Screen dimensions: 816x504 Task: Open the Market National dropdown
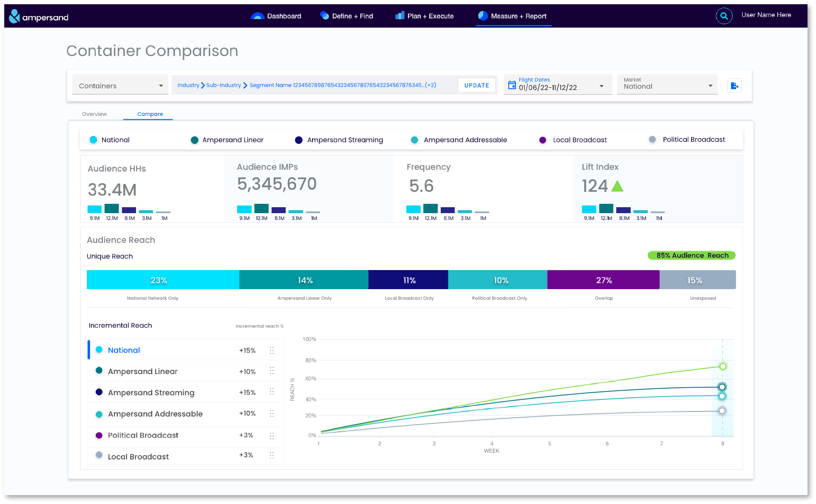667,84
